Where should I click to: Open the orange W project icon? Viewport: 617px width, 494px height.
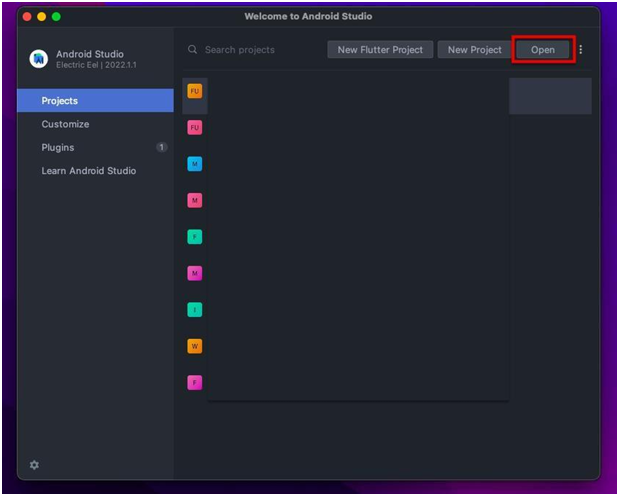click(194, 346)
